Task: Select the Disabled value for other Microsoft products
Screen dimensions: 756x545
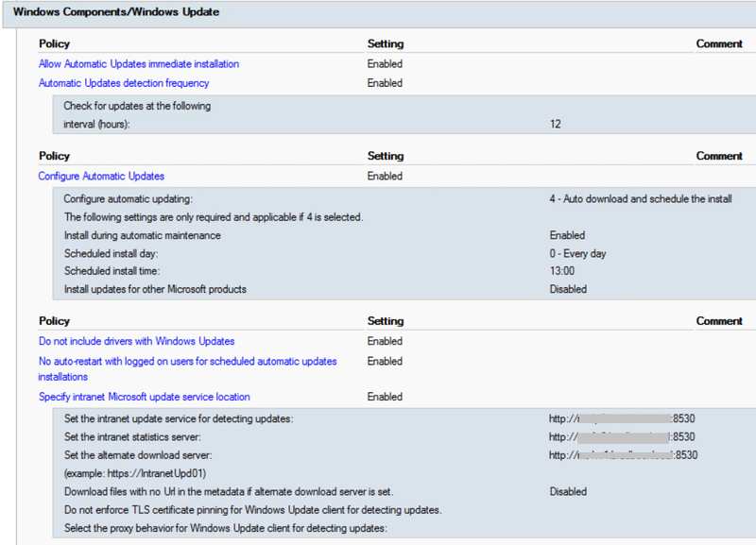Action: [x=568, y=289]
